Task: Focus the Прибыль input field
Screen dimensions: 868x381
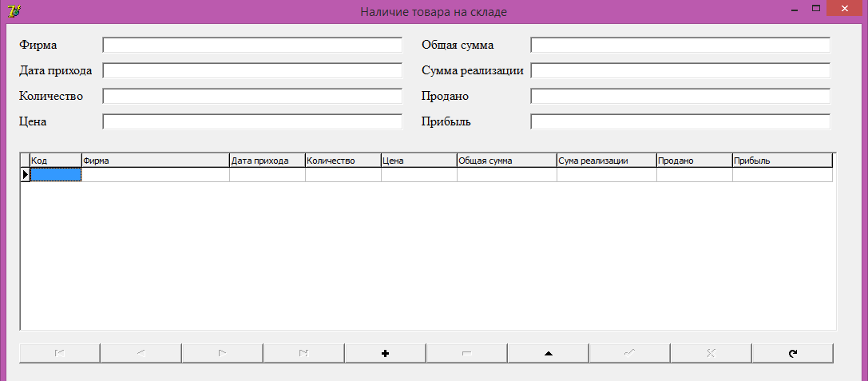Action: pos(680,121)
